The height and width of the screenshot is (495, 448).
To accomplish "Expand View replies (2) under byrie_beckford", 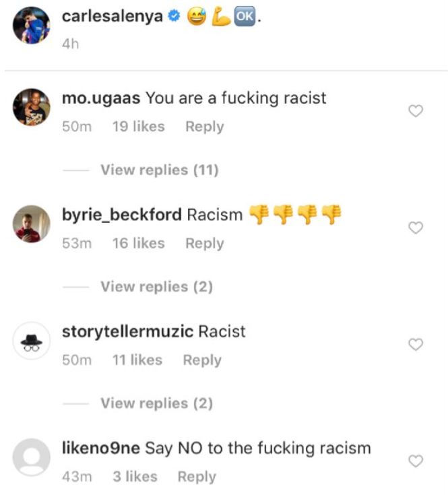I will (156, 287).
